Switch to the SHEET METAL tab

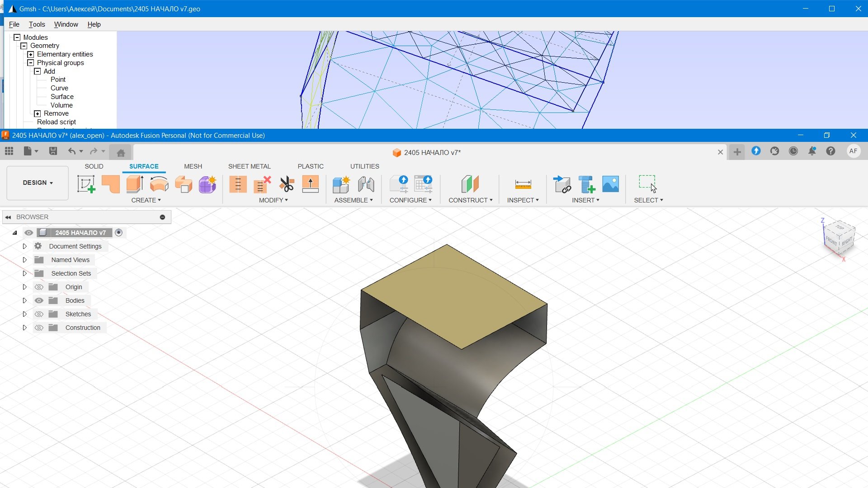[250, 166]
